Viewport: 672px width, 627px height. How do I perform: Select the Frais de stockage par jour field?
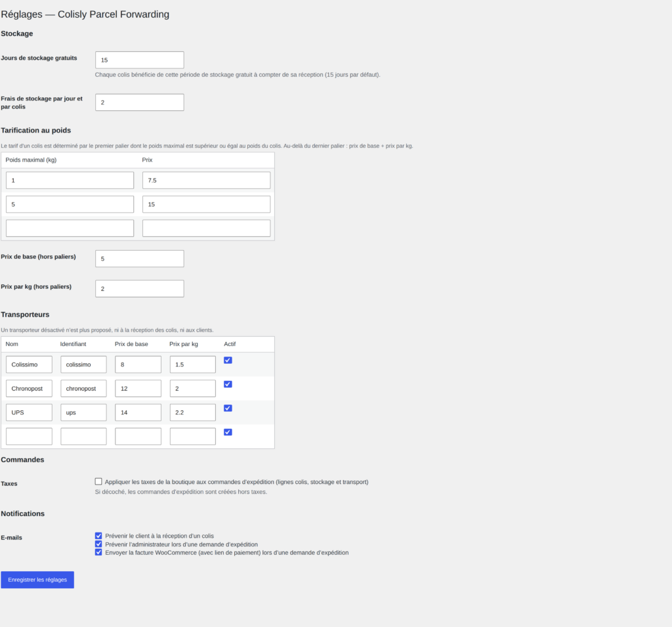point(140,102)
